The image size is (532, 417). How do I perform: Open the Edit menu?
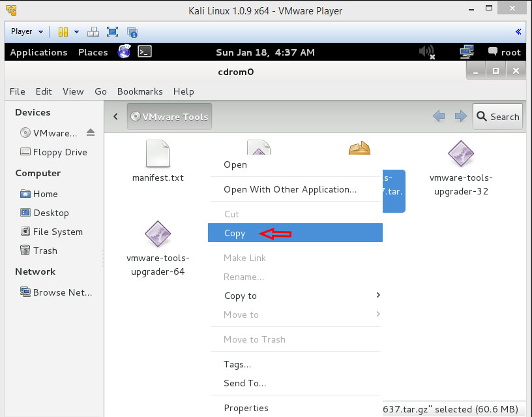click(44, 91)
